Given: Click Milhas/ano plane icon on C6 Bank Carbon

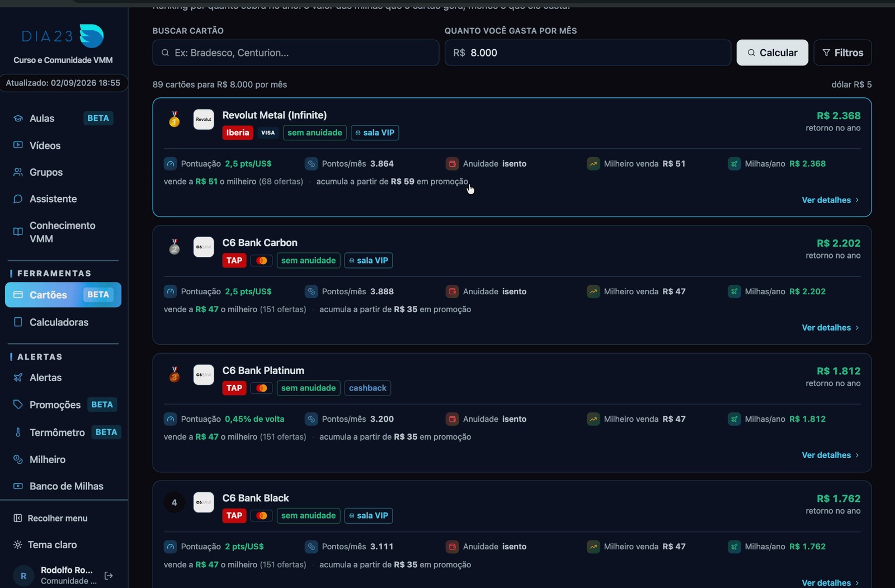Looking at the screenshot, I should 734,291.
